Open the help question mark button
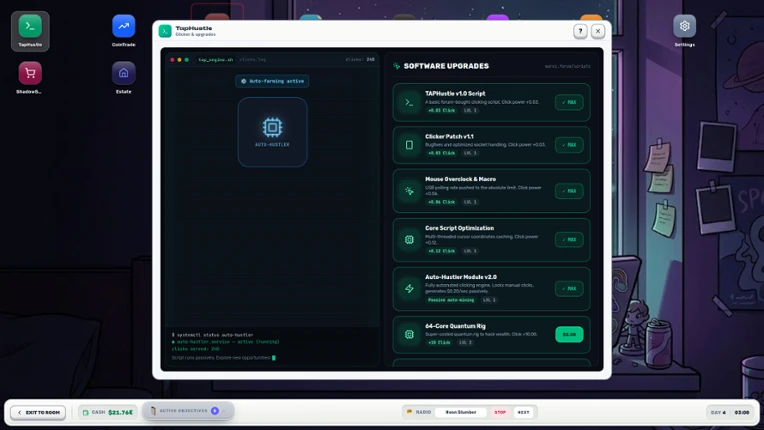This screenshot has width=764, height=430. (x=580, y=31)
